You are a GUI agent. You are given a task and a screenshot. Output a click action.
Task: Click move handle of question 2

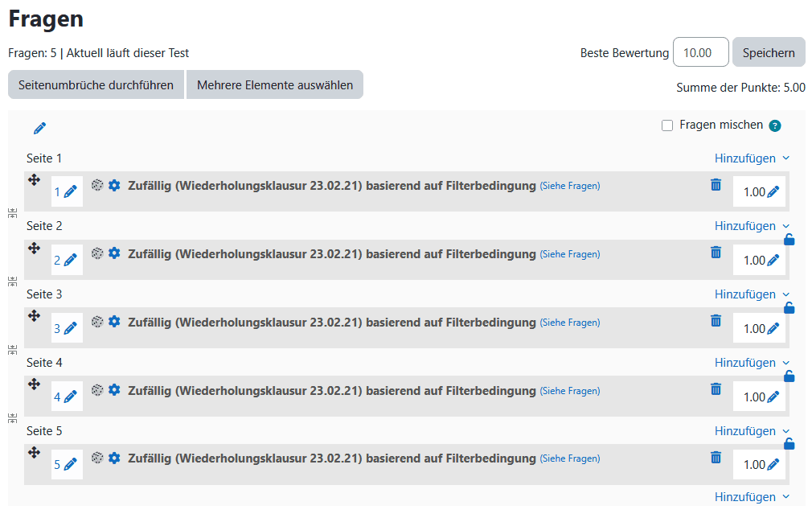35,248
